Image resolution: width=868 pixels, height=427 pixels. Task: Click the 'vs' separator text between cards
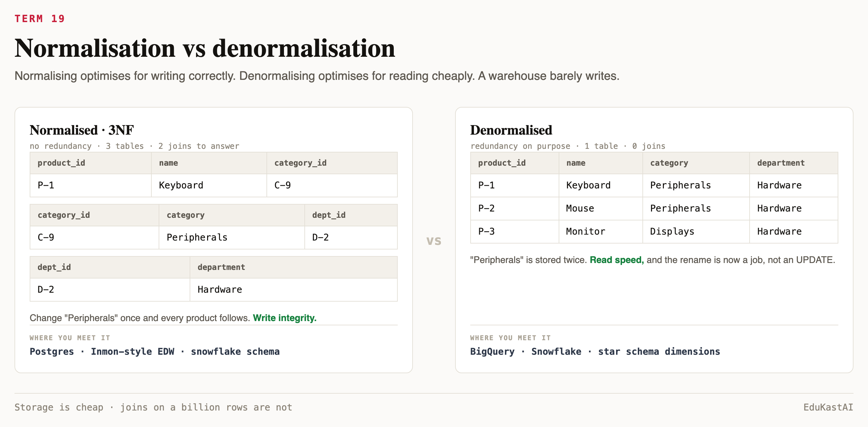[x=434, y=241]
